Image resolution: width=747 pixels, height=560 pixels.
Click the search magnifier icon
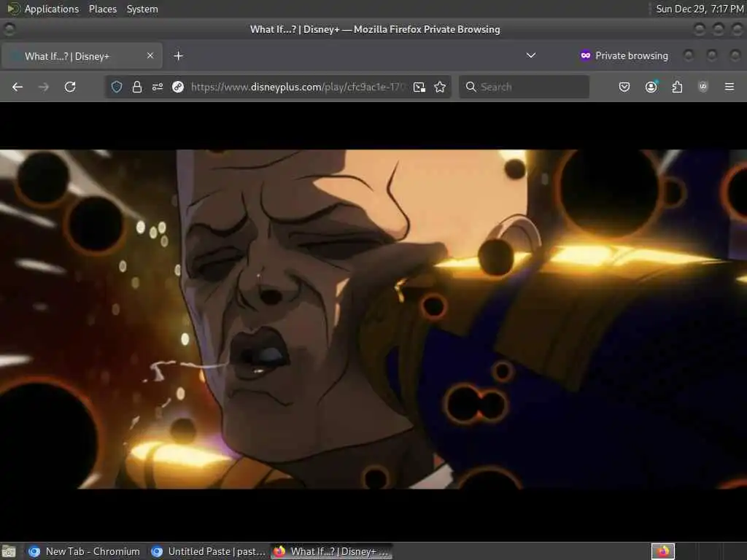[x=471, y=87]
